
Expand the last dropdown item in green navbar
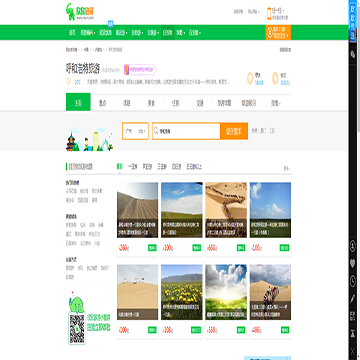pos(195,33)
